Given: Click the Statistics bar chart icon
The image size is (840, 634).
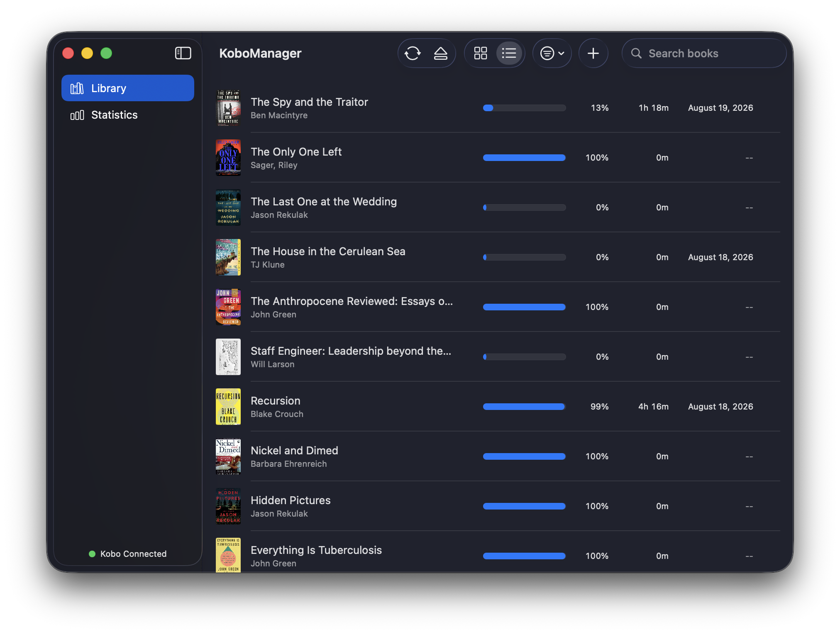Looking at the screenshot, I should pos(77,115).
